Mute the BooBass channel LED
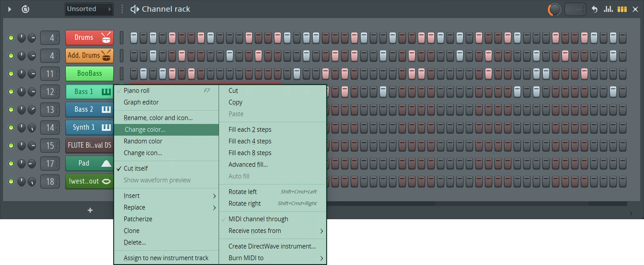Viewport: 644px width, 265px height. [11, 74]
